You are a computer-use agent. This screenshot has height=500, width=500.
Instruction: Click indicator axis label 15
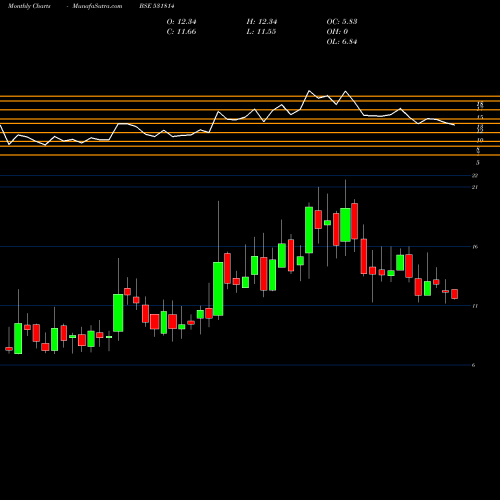480,117
